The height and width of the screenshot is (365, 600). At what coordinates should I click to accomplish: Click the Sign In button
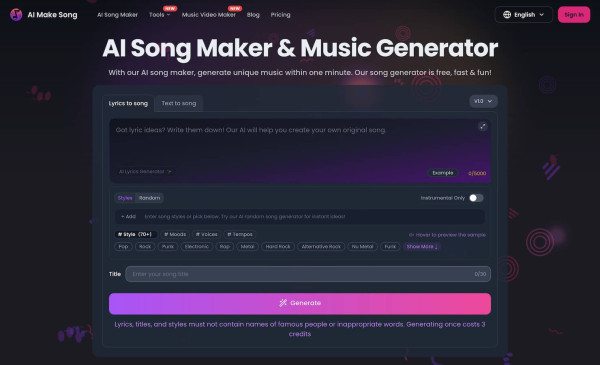pos(574,15)
